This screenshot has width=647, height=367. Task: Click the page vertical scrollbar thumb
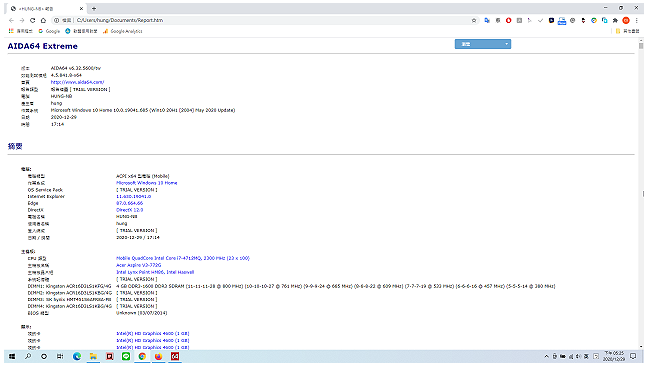[x=641, y=46]
